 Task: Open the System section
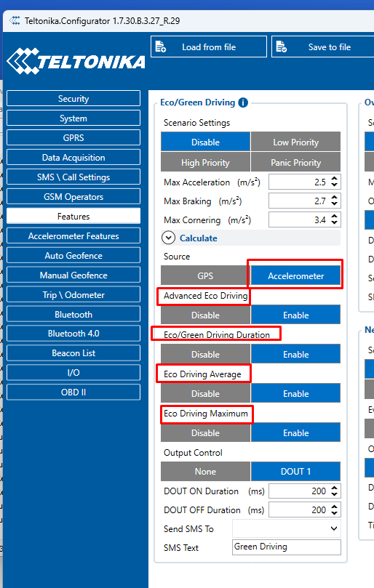(73, 118)
